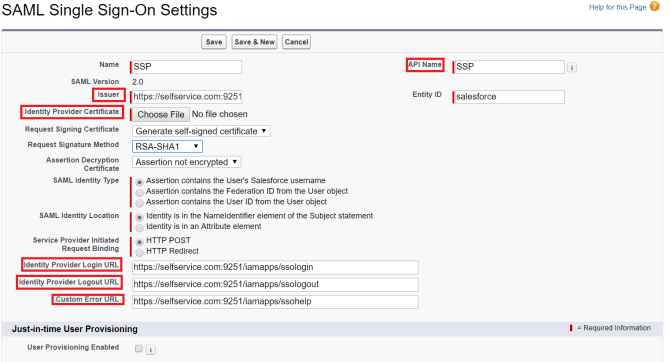Select Assertion contains the User ID option
Image resolution: width=670 pixels, height=362 pixels.
pos(139,203)
